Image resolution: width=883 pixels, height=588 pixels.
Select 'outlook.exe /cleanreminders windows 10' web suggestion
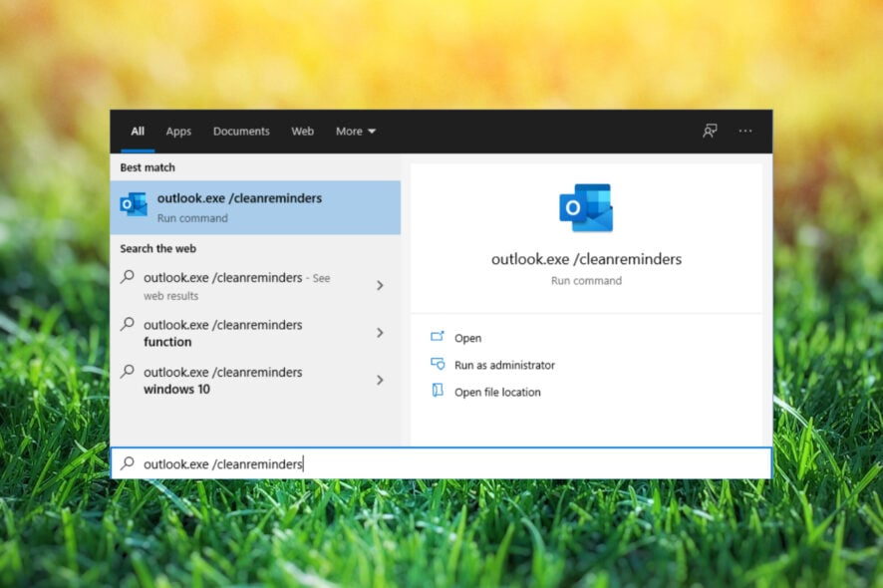click(x=222, y=381)
